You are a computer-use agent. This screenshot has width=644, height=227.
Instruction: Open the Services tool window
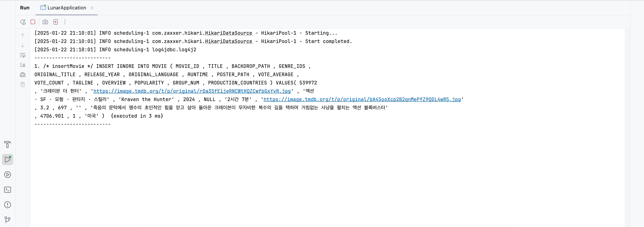click(8, 175)
